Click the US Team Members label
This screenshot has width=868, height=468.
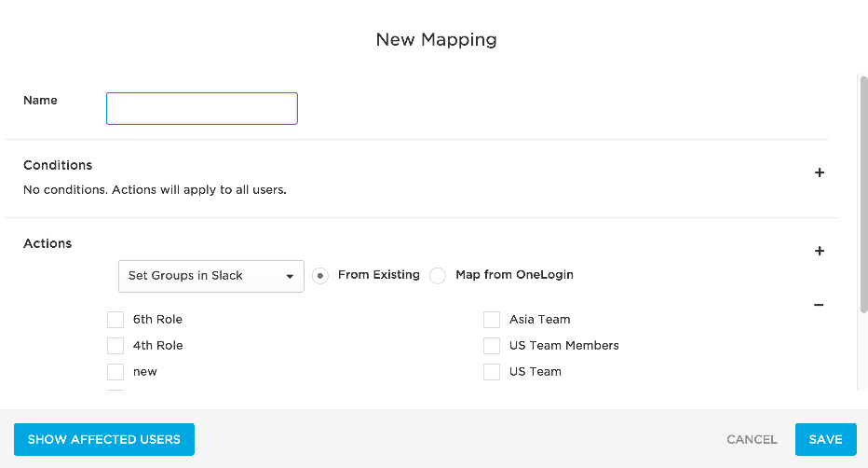point(564,346)
